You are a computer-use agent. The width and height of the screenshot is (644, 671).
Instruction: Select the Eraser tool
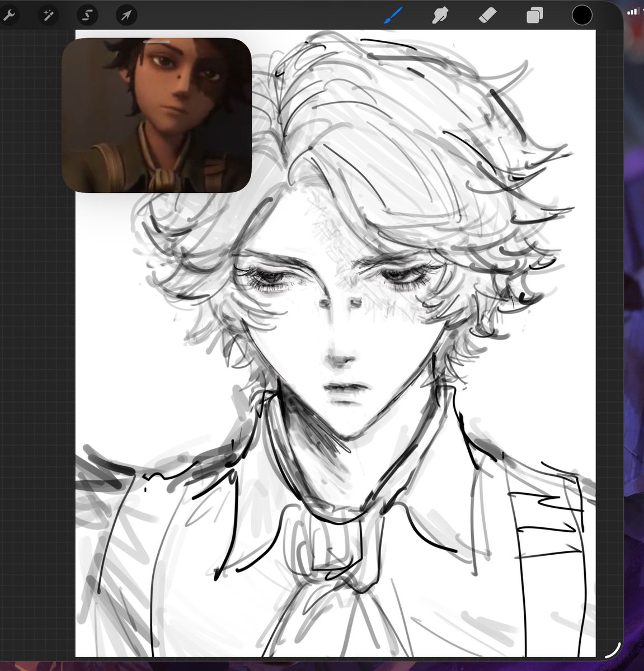[487, 15]
